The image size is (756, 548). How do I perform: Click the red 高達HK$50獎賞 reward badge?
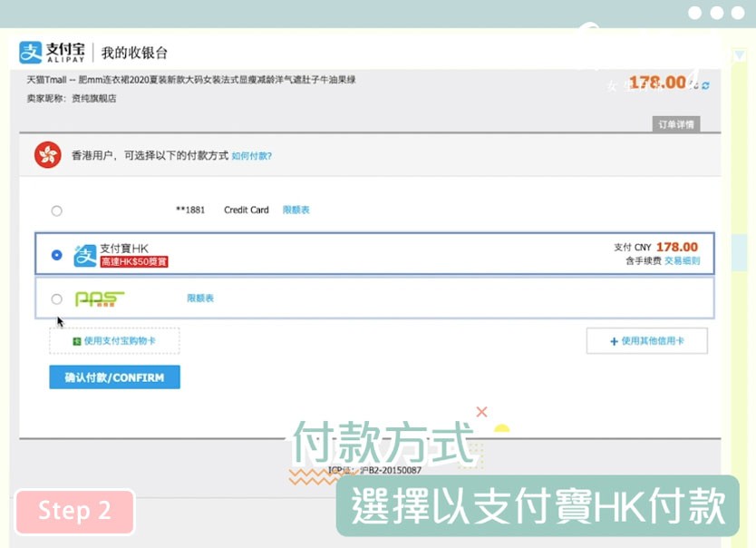(x=133, y=262)
